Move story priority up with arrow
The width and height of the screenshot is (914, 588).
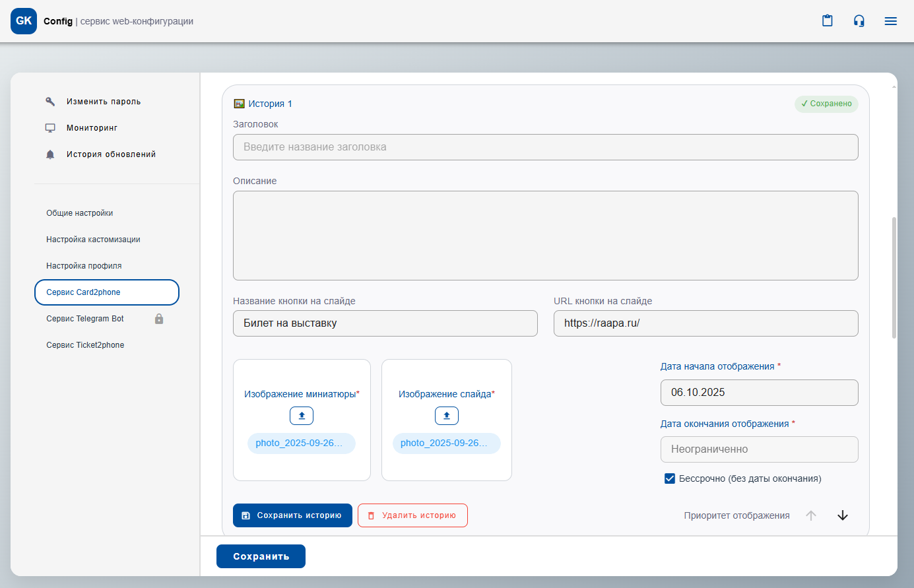[811, 515]
